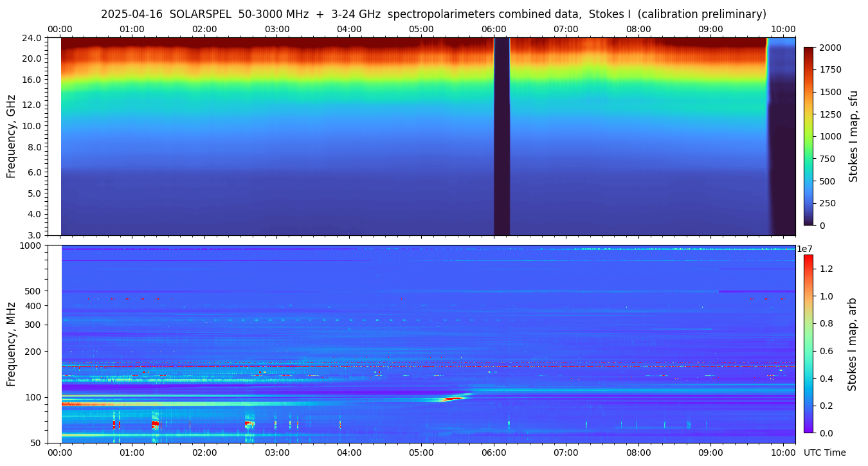This screenshot has width=868, height=466.
Task: Click the 'Frequency, MHz' axis label
Action: tap(11, 344)
